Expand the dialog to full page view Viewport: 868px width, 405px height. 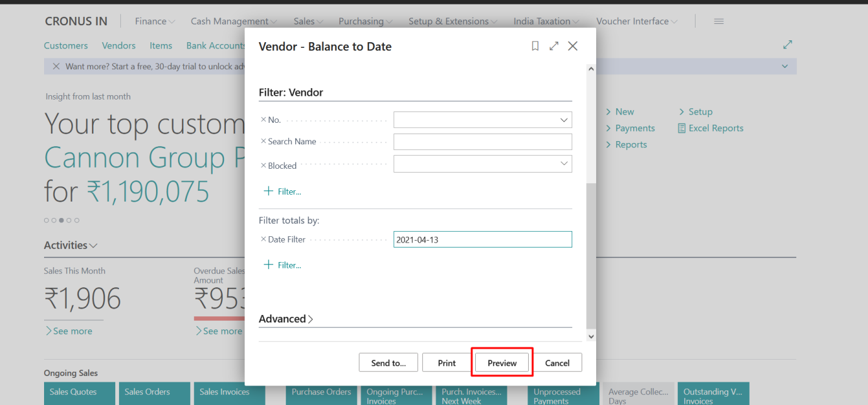pos(554,45)
